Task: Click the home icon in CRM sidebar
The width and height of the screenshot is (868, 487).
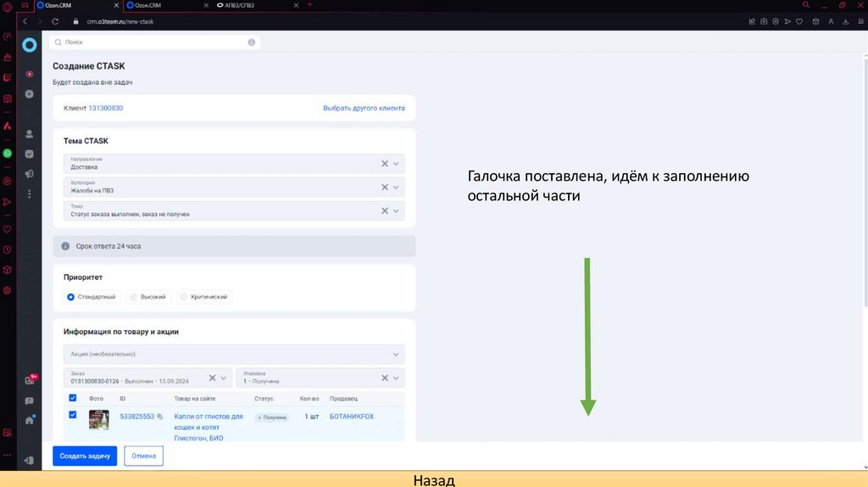Action: [x=30, y=420]
